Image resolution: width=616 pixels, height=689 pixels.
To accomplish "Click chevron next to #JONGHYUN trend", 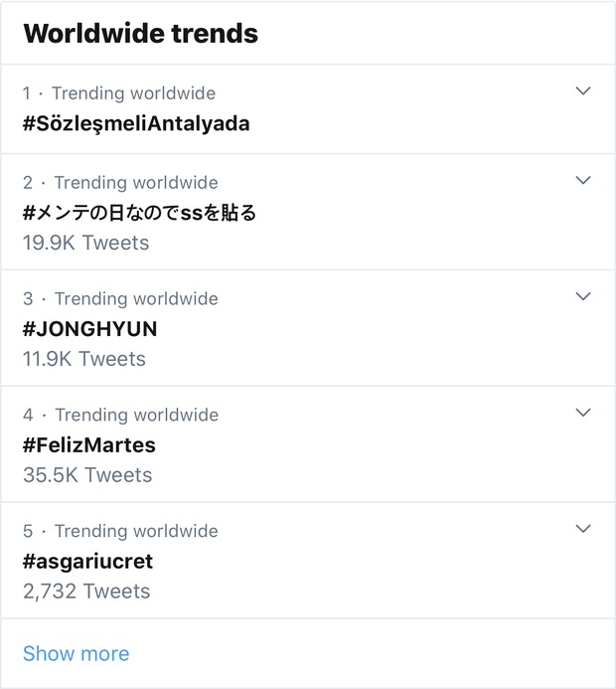I will point(583,296).
